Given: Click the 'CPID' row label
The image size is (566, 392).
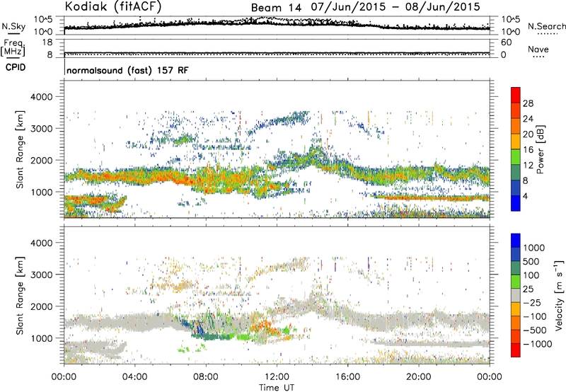Looking at the screenshot, I should tap(16, 67).
